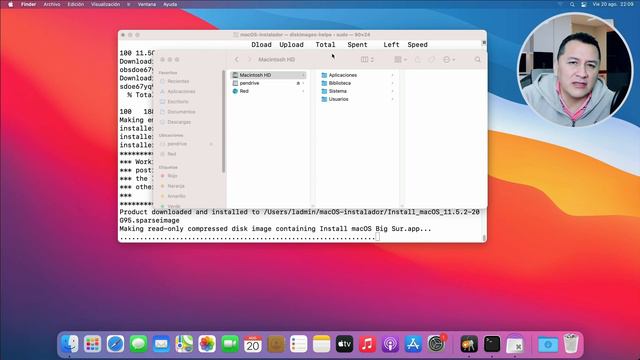Open the Sistema folder
The height and width of the screenshot is (360, 640).
pos(358,91)
